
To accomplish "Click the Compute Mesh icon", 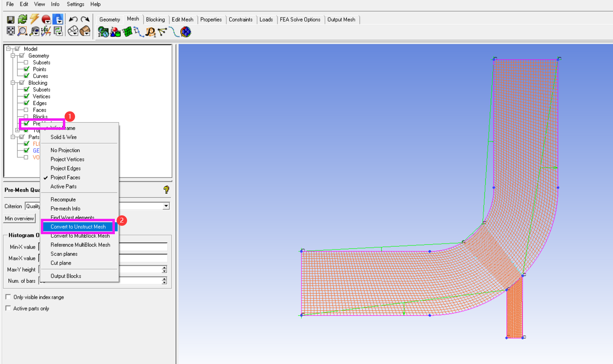I will [186, 32].
